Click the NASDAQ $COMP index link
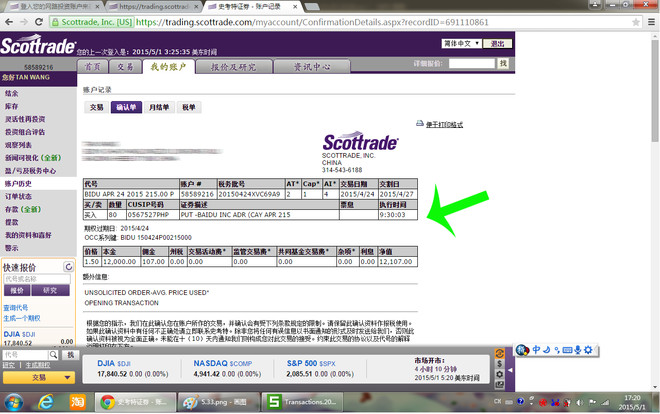The width and height of the screenshot is (660, 414). tap(223, 363)
